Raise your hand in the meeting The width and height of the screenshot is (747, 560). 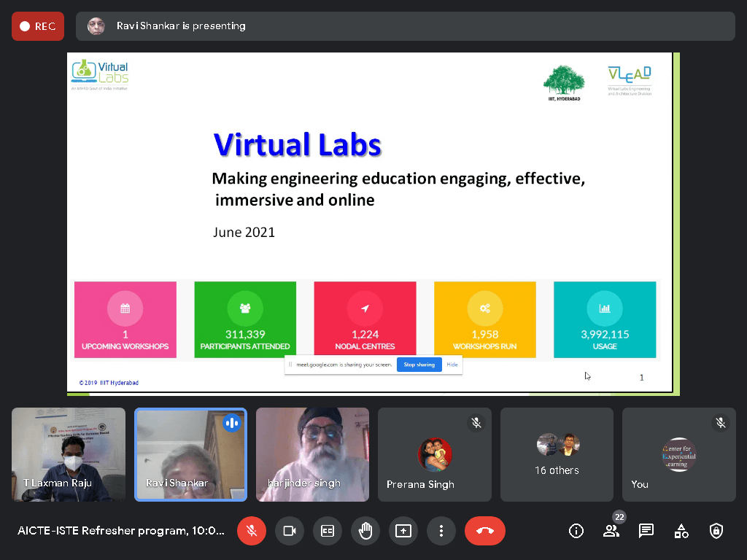pyautogui.click(x=365, y=531)
